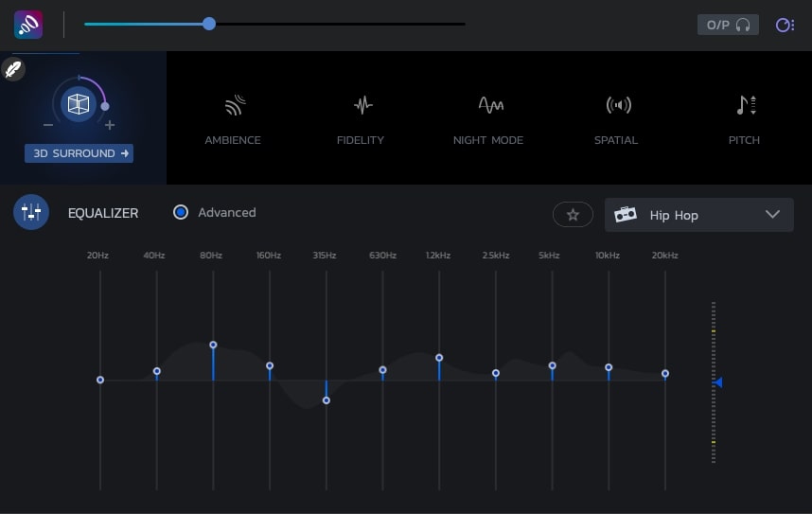Select the Fidelity waveform icon
The height and width of the screenshot is (514, 812).
361,105
